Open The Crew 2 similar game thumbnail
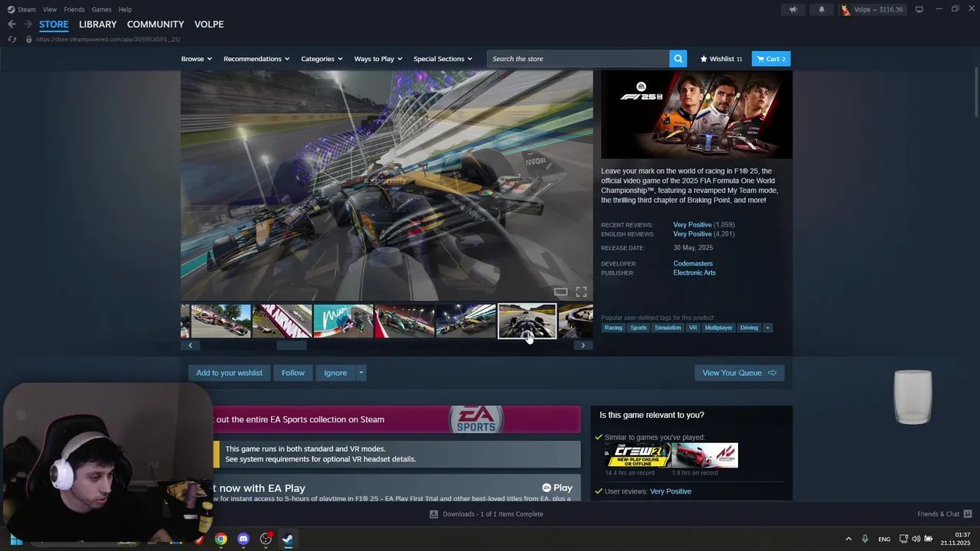 tap(638, 455)
